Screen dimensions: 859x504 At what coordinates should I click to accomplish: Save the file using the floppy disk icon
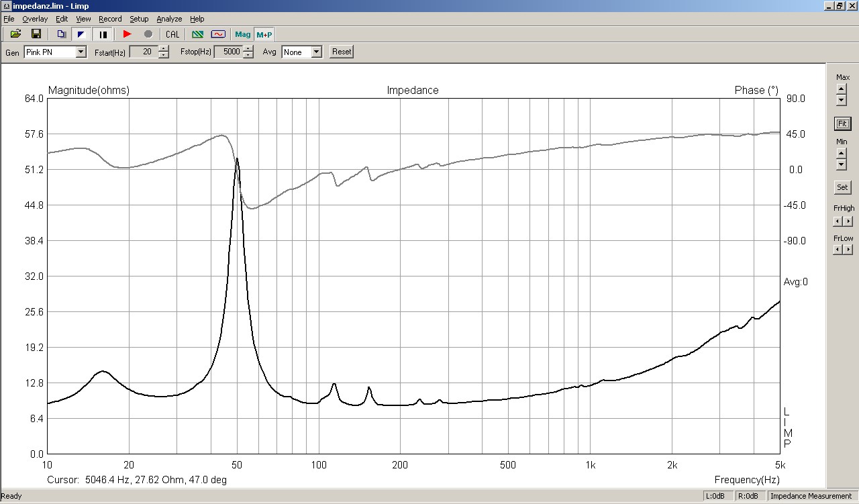(x=36, y=34)
